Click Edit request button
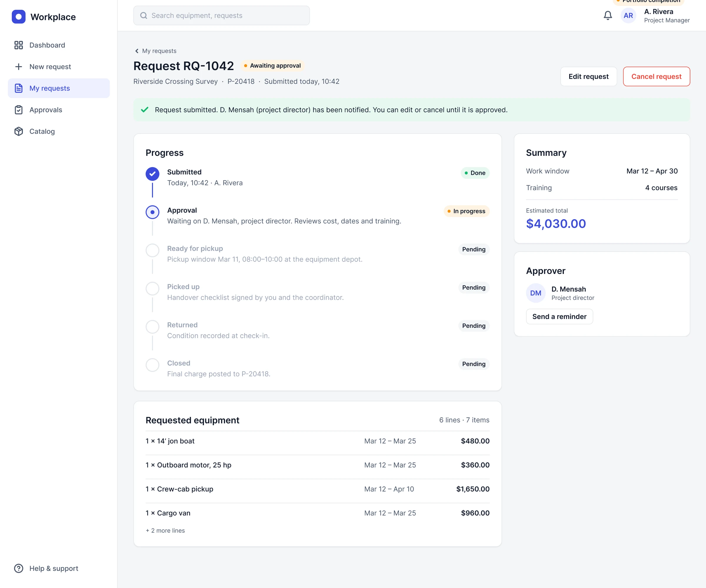 (x=588, y=76)
